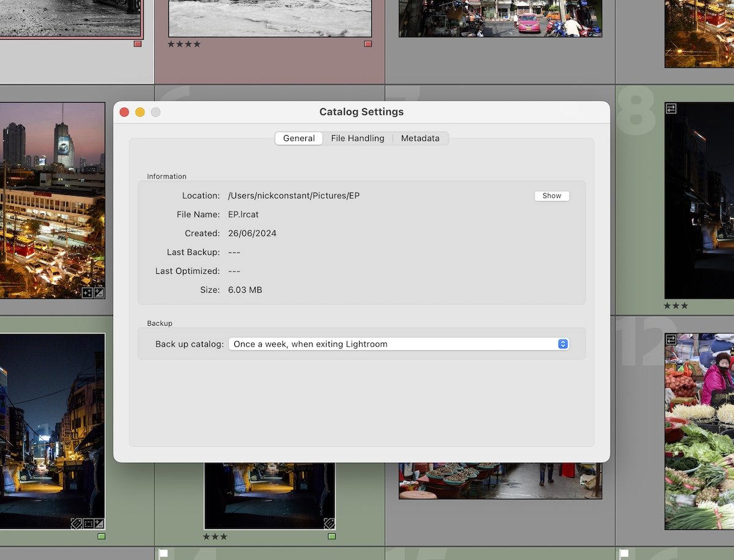Toggle the red color label on the top-left photo
This screenshot has height=560, width=734.
tap(138, 44)
